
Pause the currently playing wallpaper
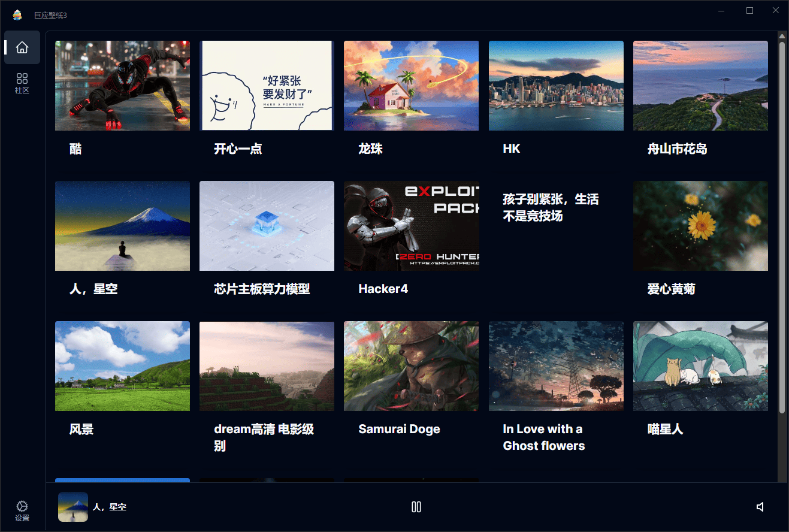coord(416,506)
